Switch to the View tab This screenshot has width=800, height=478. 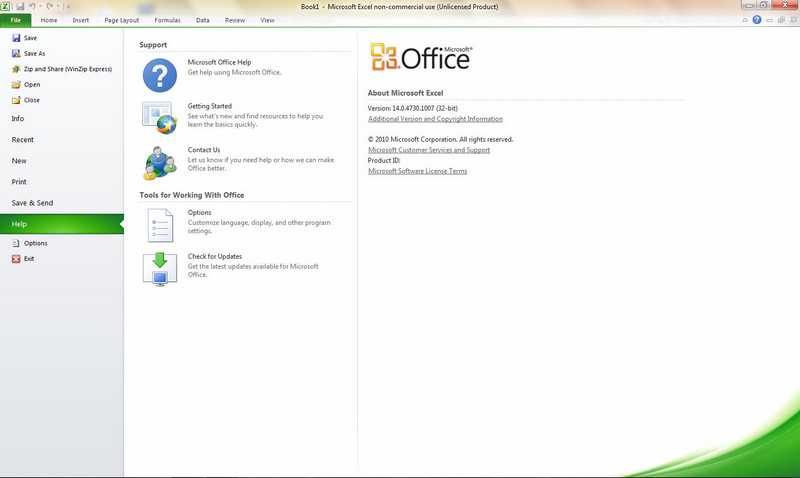coord(267,20)
